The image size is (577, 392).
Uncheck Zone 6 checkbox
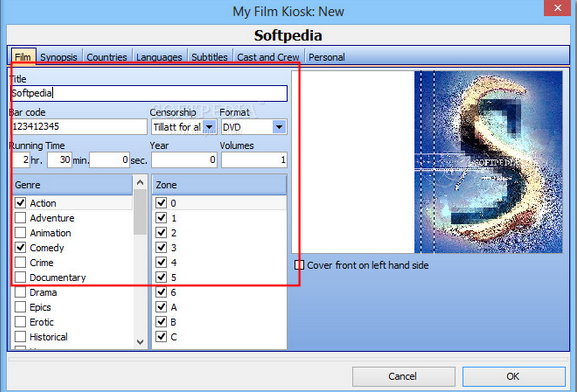[161, 292]
